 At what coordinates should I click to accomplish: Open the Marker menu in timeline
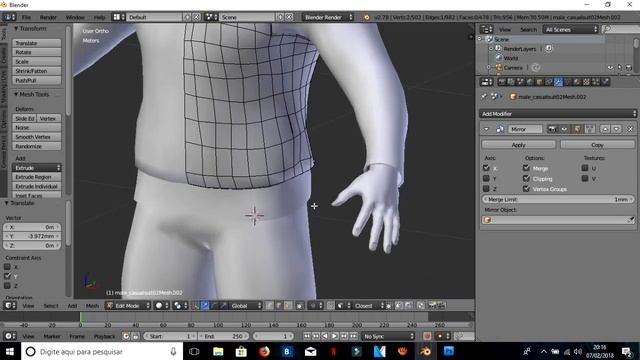[x=52, y=336]
